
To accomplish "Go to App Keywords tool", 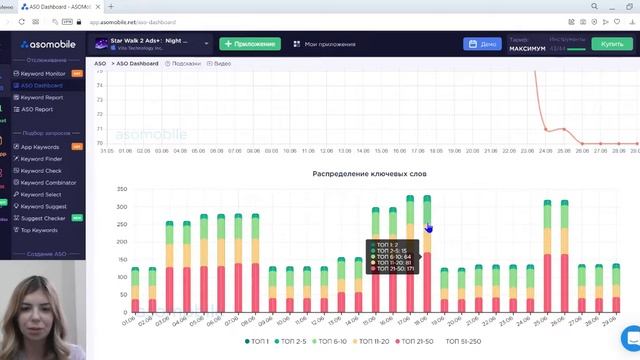I will tap(40, 147).
